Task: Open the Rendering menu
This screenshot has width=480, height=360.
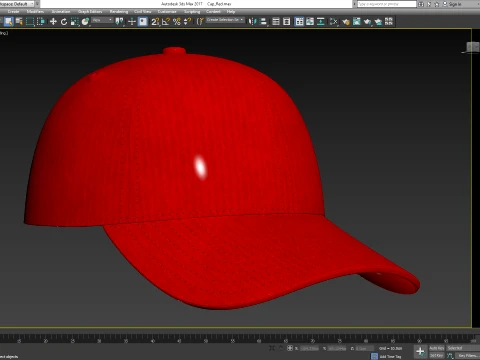Action: [x=119, y=11]
